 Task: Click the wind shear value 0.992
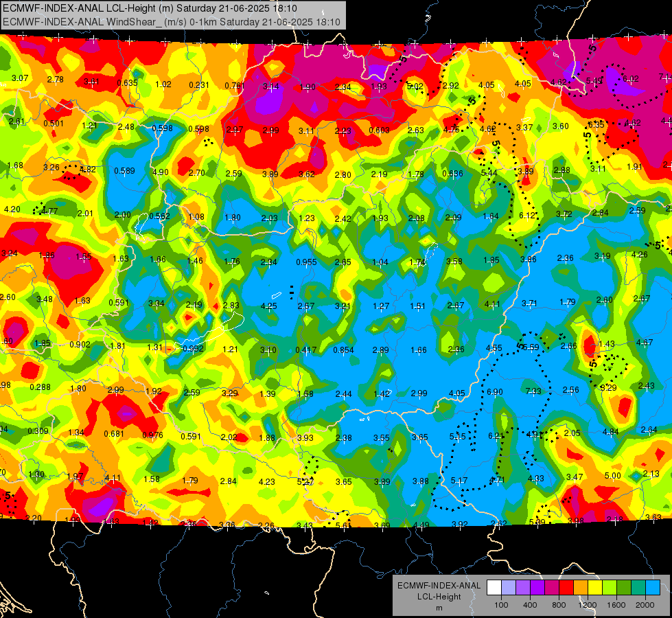click(x=193, y=348)
